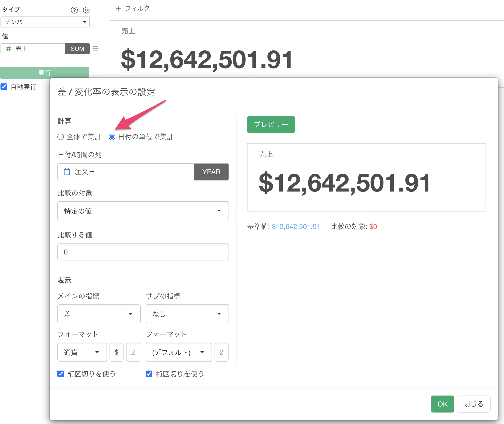Uncheck sub indicator 桁区切りを使う checkbox
The image size is (504, 424).
click(149, 374)
